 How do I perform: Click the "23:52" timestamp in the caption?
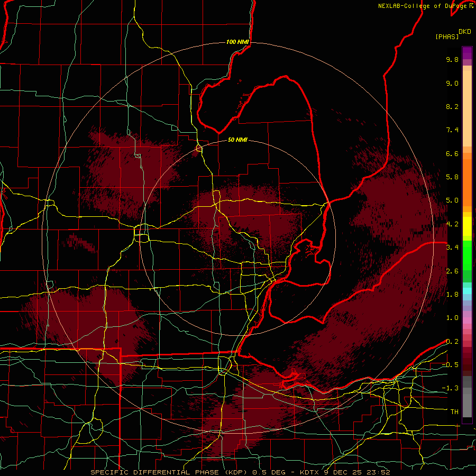point(379,472)
